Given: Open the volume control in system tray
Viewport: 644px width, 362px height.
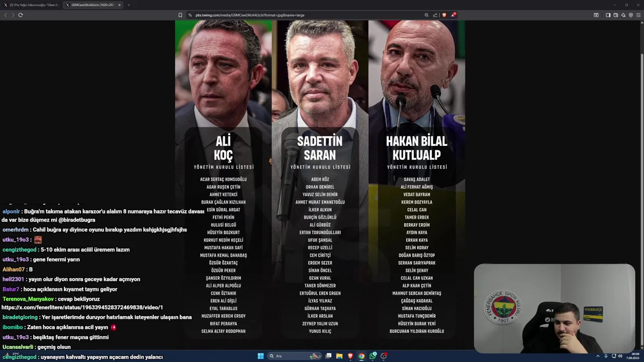Looking at the screenshot, I should (x=620, y=356).
